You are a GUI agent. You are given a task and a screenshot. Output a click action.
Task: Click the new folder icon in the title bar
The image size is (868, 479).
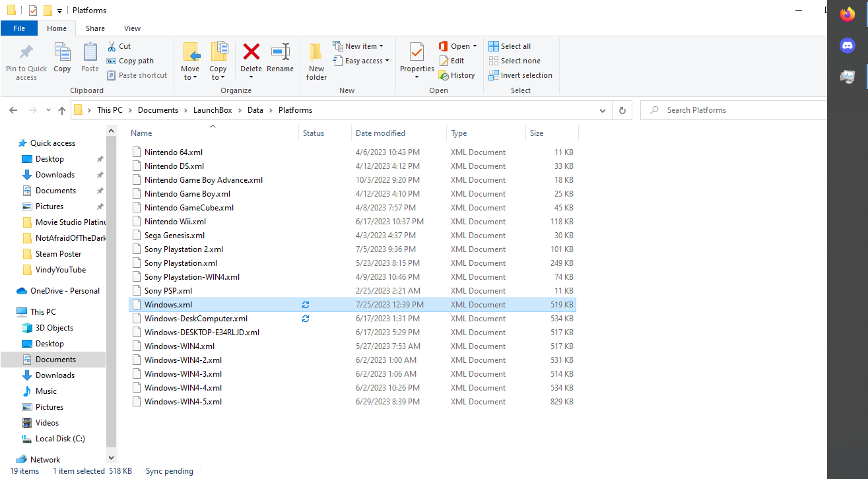pyautogui.click(x=48, y=11)
